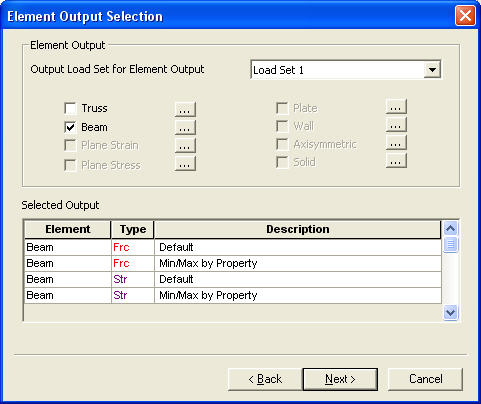
Task: Go Back to previous step
Action: tap(265, 379)
